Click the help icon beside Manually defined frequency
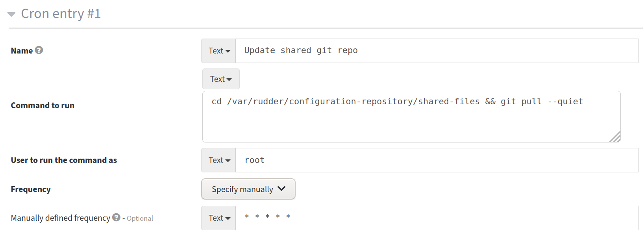644x233 pixels. (116, 218)
